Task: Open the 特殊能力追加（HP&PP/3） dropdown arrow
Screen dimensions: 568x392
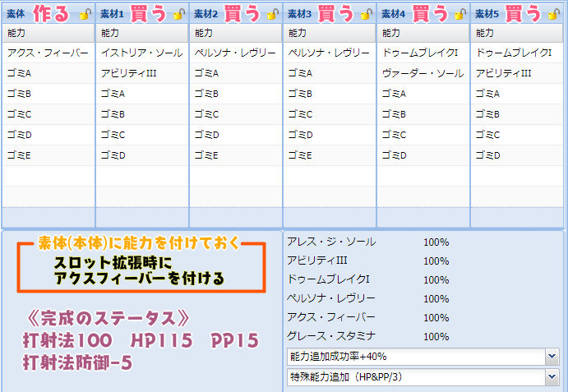Action: tap(552, 377)
